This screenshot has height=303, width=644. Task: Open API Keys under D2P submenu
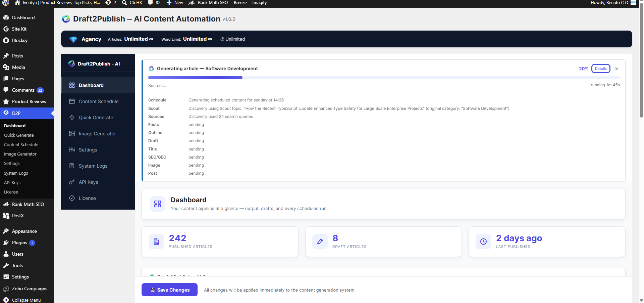[x=12, y=182]
